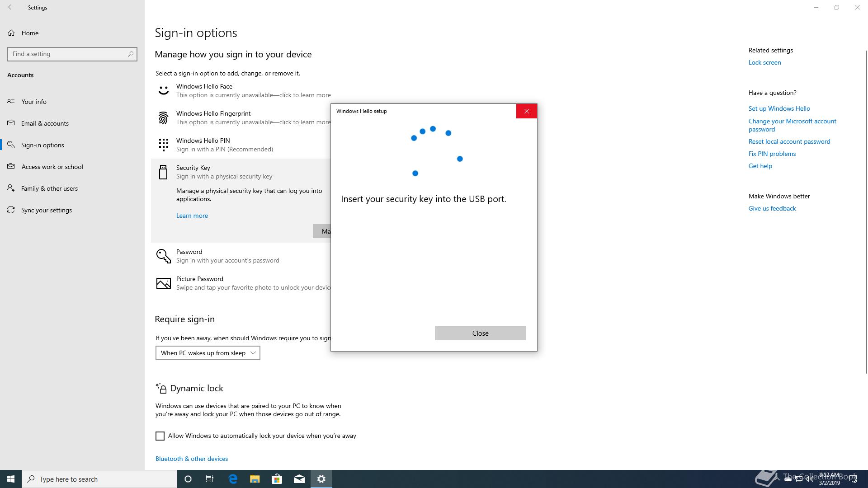The width and height of the screenshot is (868, 488).
Task: Click the Settings gear taskbar icon
Action: (x=321, y=479)
